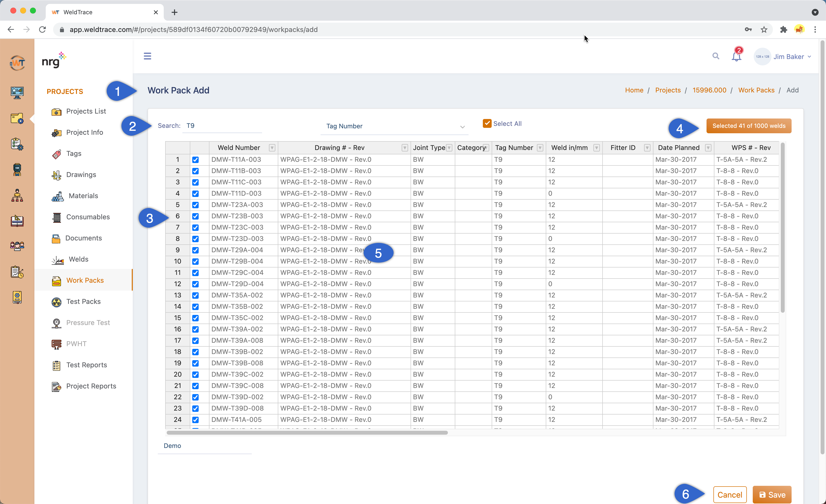This screenshot has width=826, height=504.
Task: Click the WeldTrace logo icon in left rail
Action: (17, 63)
